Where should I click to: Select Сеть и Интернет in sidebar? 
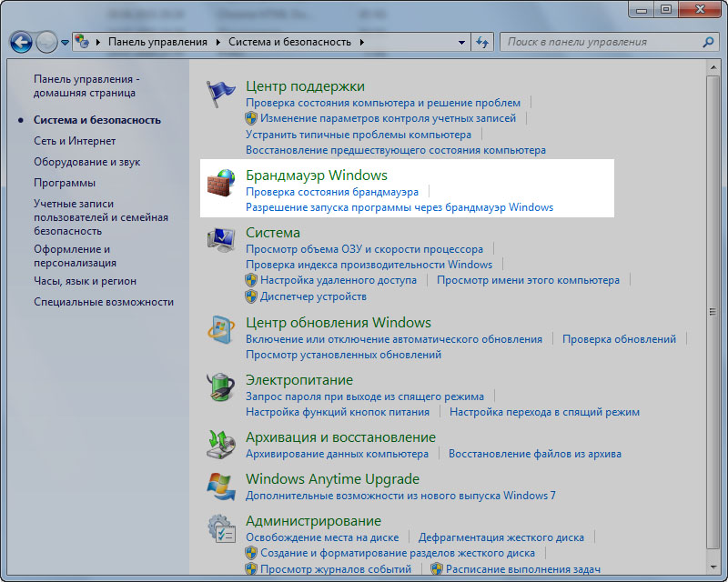pyautogui.click(x=75, y=141)
